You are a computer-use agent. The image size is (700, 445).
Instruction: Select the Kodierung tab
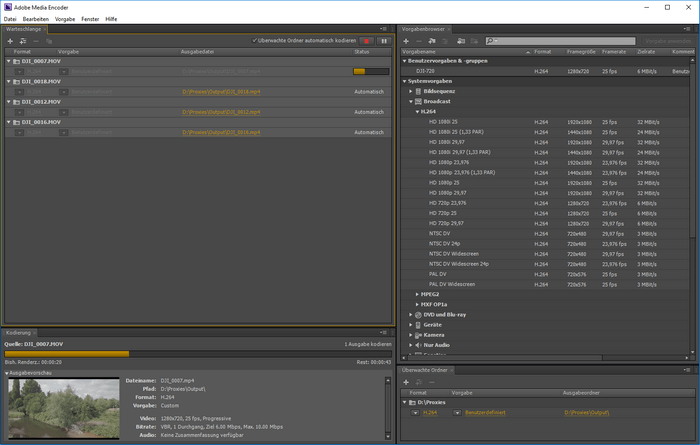pyautogui.click(x=18, y=333)
